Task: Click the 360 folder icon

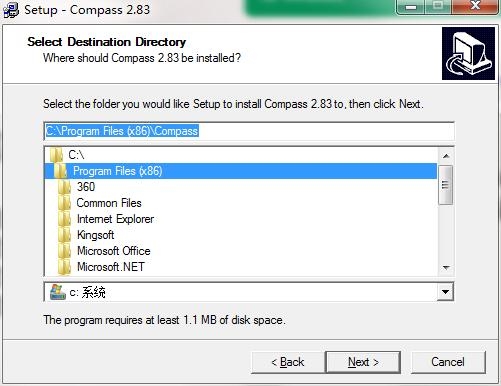Action: pos(64,187)
